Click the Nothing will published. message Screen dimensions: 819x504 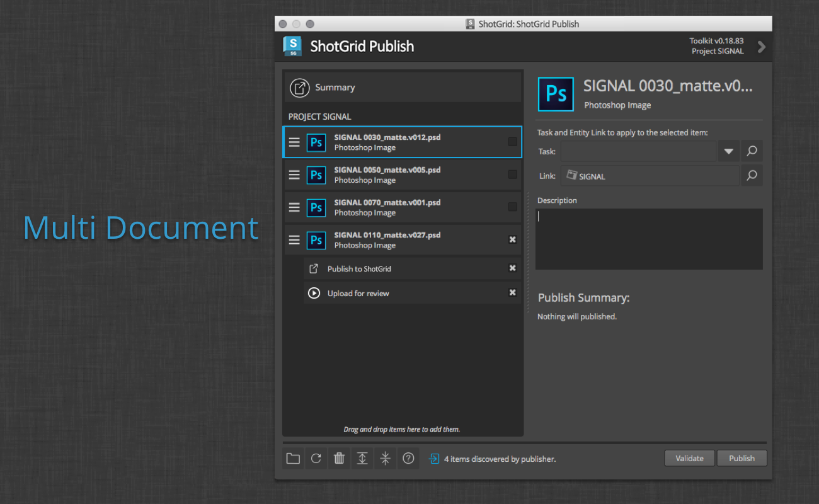(577, 316)
